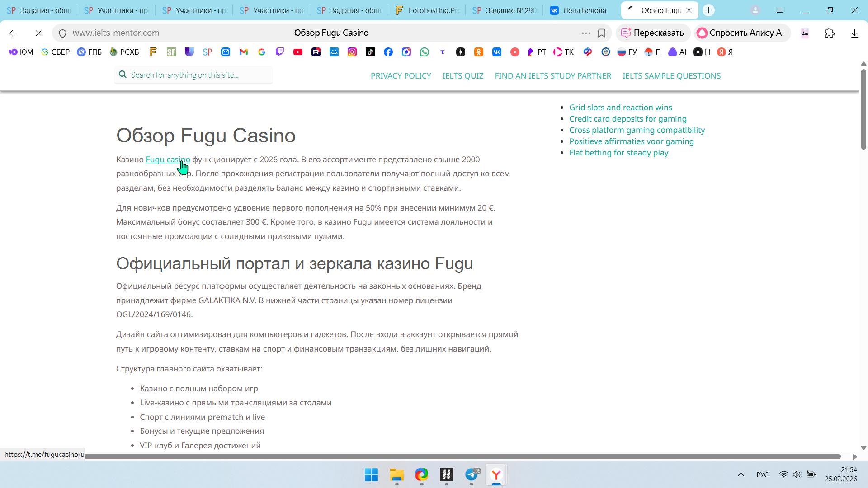This screenshot has width=868, height=488.
Task: Click the Instagram bookmark icon
Action: pos(352,52)
